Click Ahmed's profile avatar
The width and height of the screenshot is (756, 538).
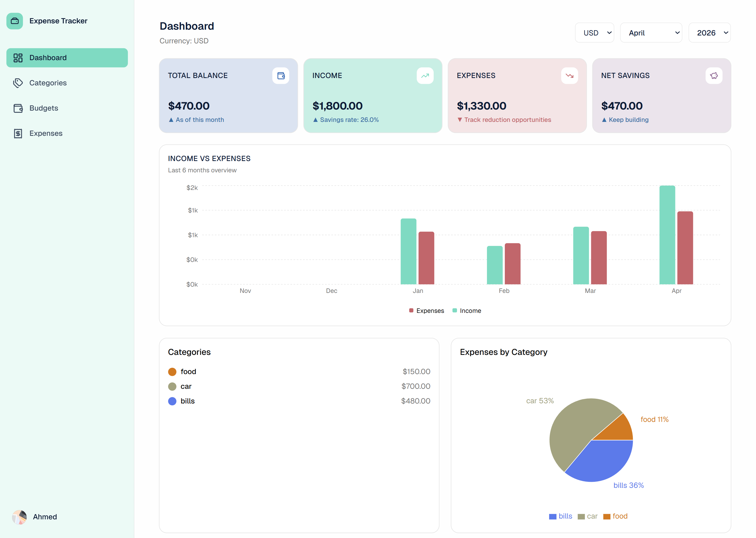pos(19,517)
